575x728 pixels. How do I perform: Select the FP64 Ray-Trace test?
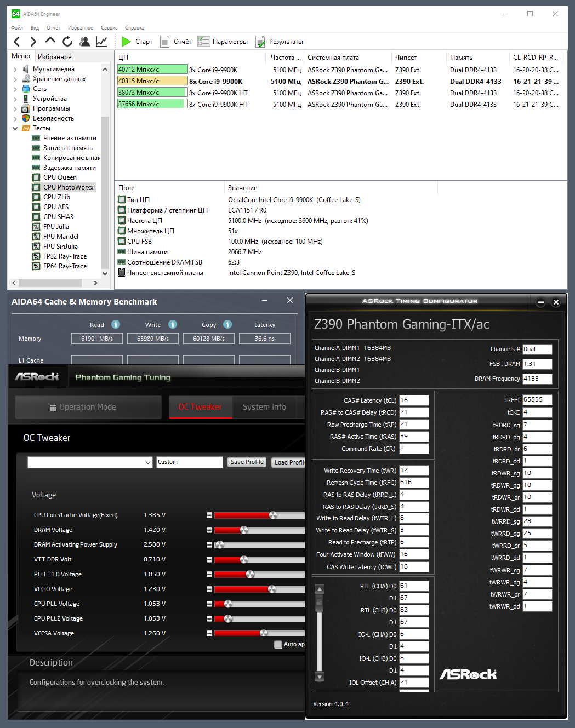coord(65,266)
